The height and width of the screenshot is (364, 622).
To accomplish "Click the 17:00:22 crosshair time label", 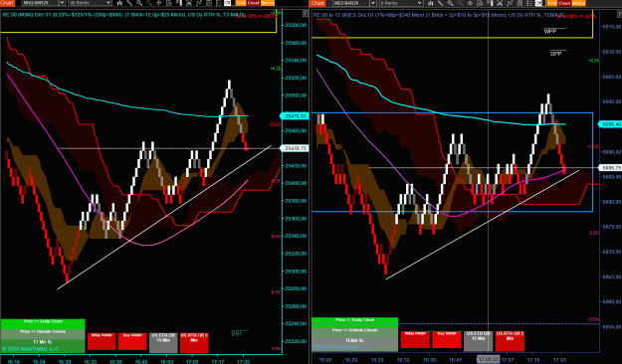I will [x=488, y=359].
